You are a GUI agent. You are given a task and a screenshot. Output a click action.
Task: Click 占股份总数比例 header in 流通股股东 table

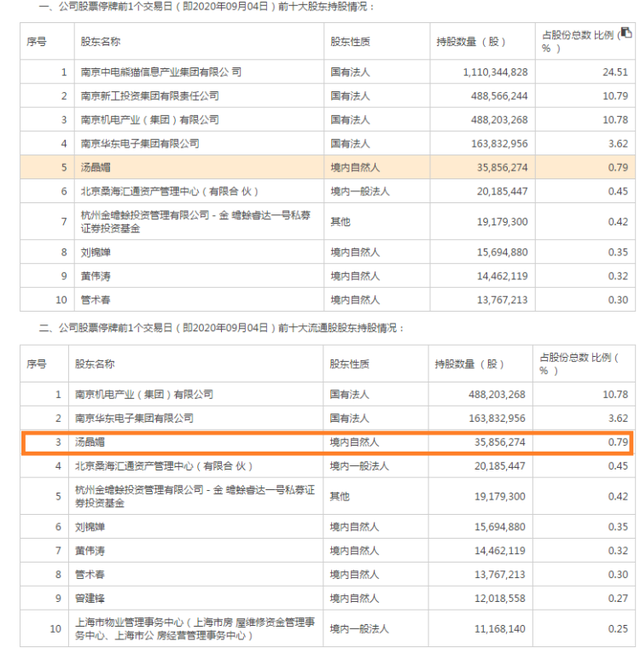[579, 364]
